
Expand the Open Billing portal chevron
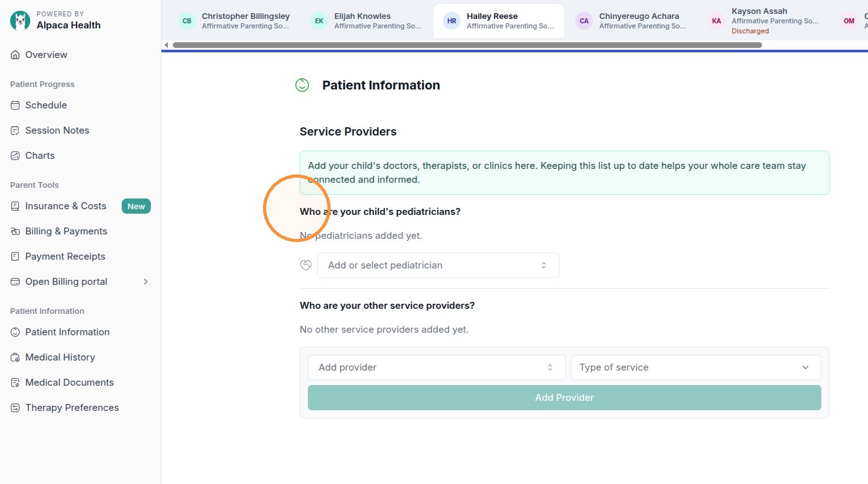coord(146,282)
